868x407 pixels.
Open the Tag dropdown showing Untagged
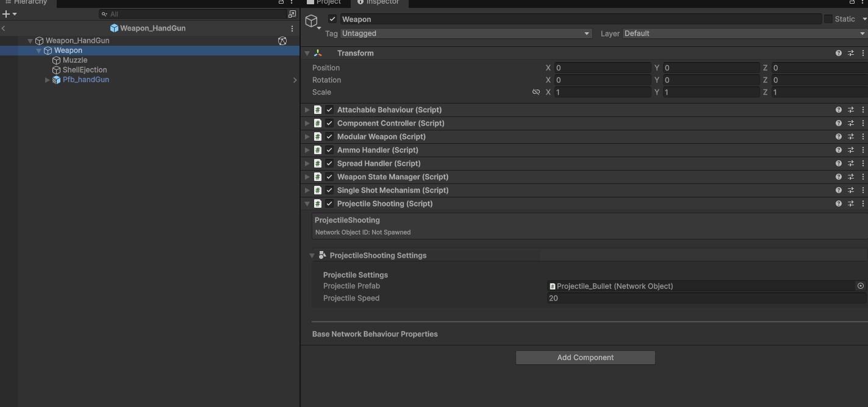click(465, 34)
